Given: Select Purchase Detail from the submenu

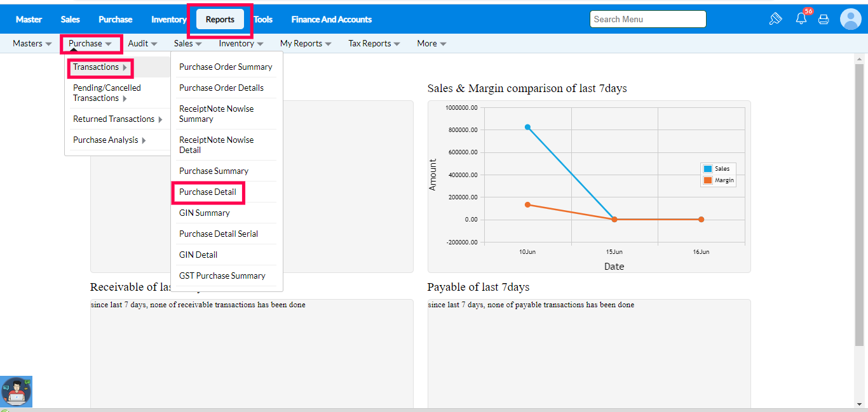Looking at the screenshot, I should (208, 192).
